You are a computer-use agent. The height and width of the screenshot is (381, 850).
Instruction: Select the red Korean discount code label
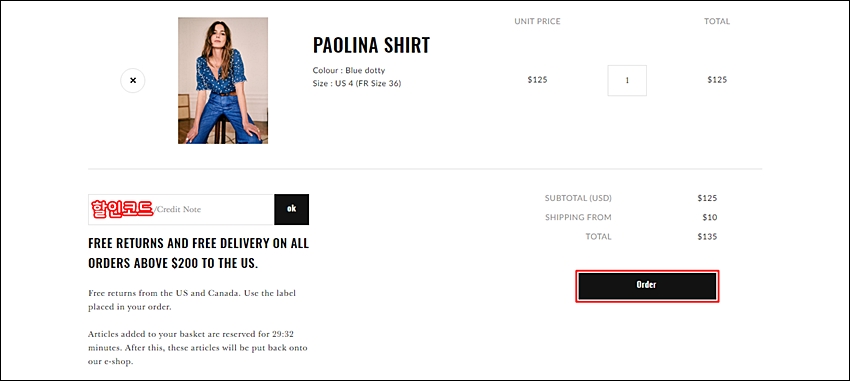122,209
